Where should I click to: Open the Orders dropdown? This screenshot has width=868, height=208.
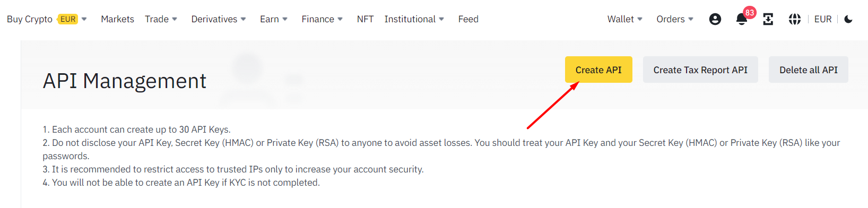pyautogui.click(x=675, y=19)
